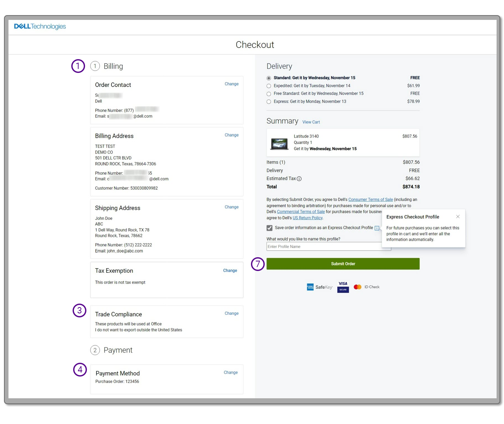
Task: Click 'This order is not tax exempt' text
Action: coord(120,282)
